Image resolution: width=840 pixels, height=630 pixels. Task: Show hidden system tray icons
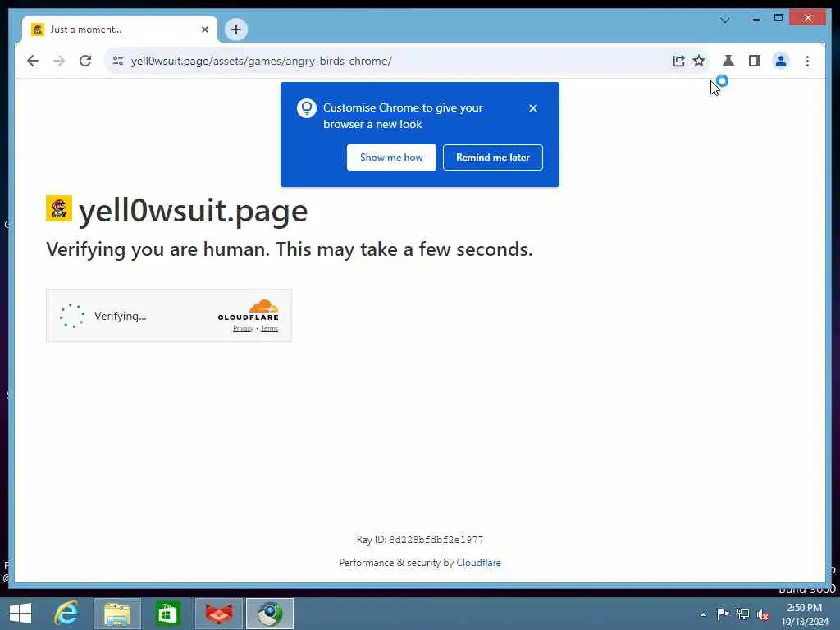coord(703,614)
